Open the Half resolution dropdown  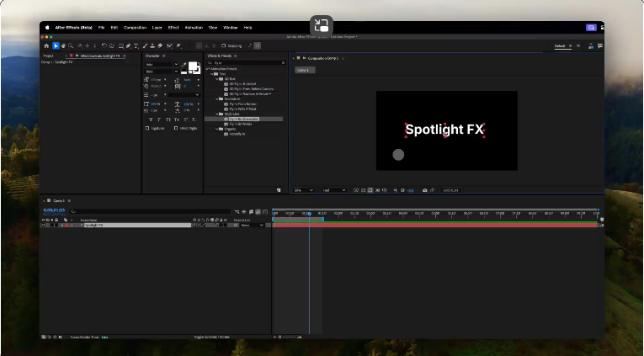click(333, 190)
